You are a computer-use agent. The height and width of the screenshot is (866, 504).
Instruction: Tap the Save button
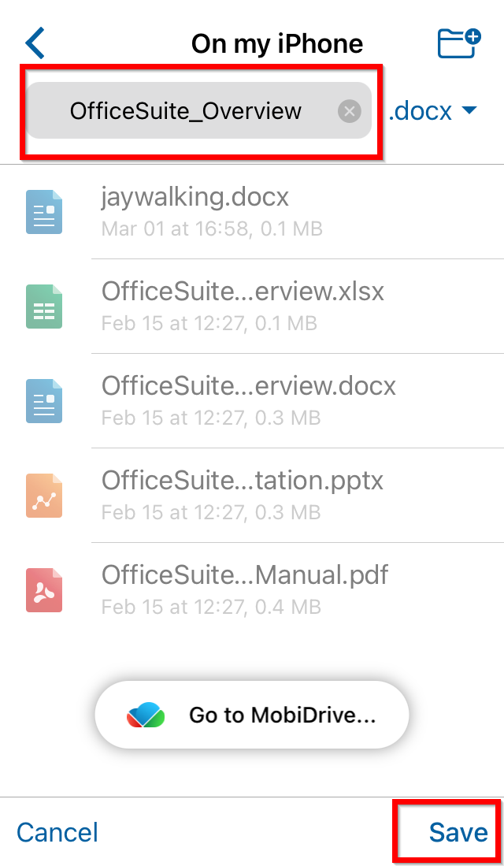(458, 832)
